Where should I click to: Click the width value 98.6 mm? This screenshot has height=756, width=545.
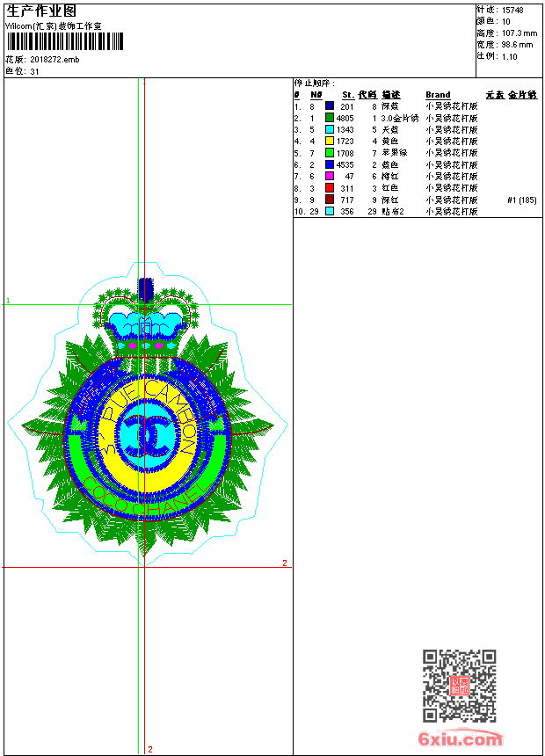(518, 44)
